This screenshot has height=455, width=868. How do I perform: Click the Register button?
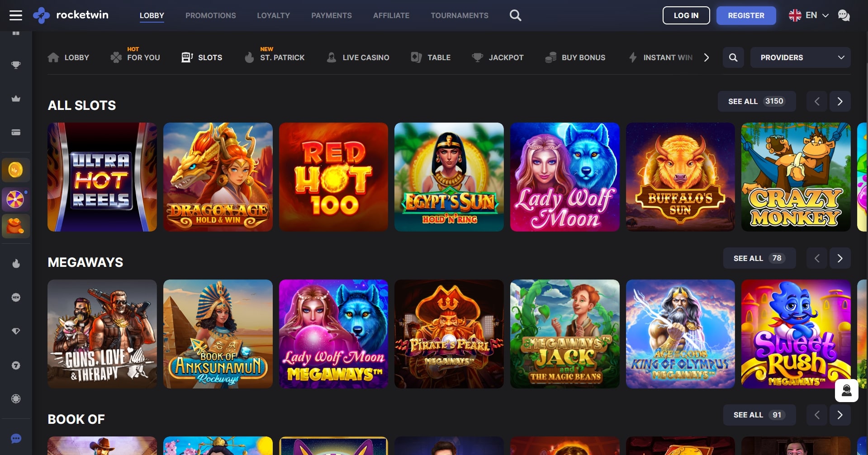(746, 15)
